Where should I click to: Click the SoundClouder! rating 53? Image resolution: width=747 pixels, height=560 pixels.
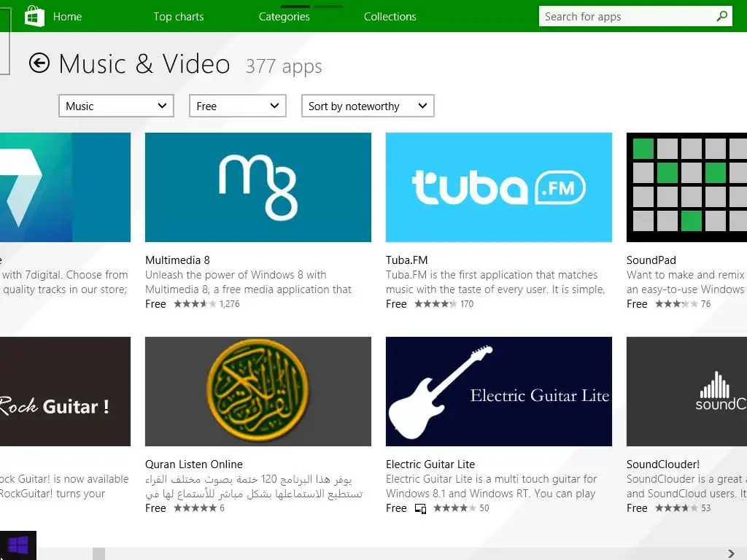click(683, 508)
